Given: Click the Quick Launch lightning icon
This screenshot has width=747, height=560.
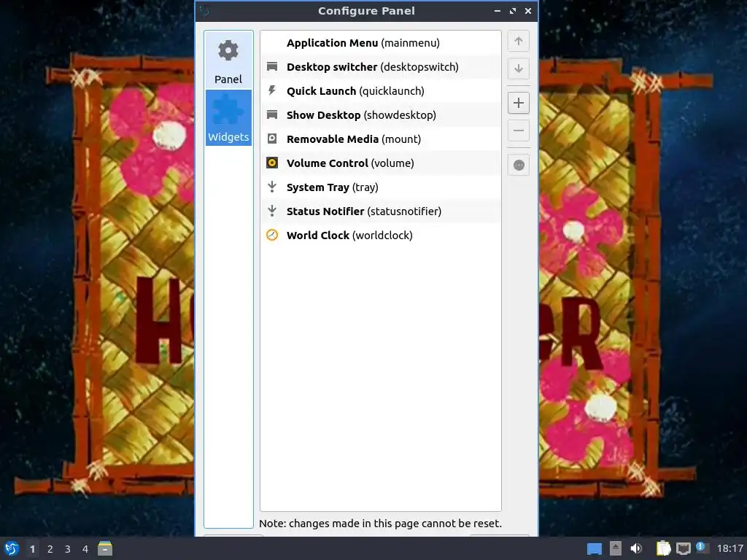Looking at the screenshot, I should [272, 90].
